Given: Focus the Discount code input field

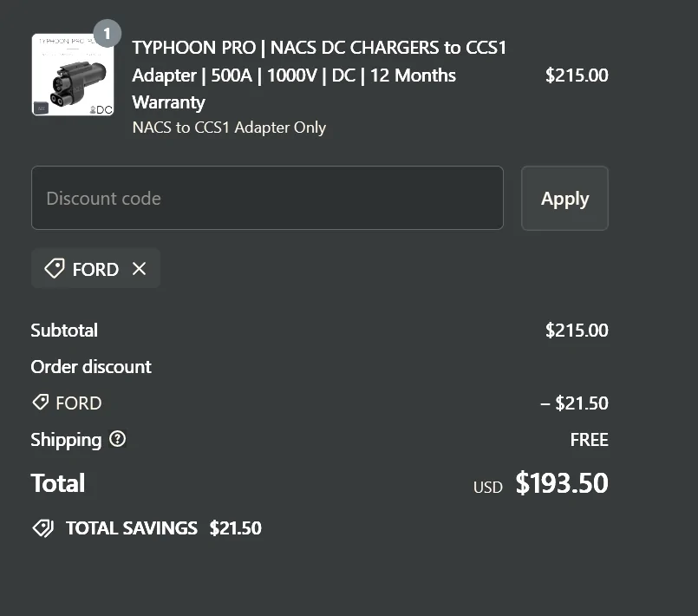Looking at the screenshot, I should (x=267, y=198).
